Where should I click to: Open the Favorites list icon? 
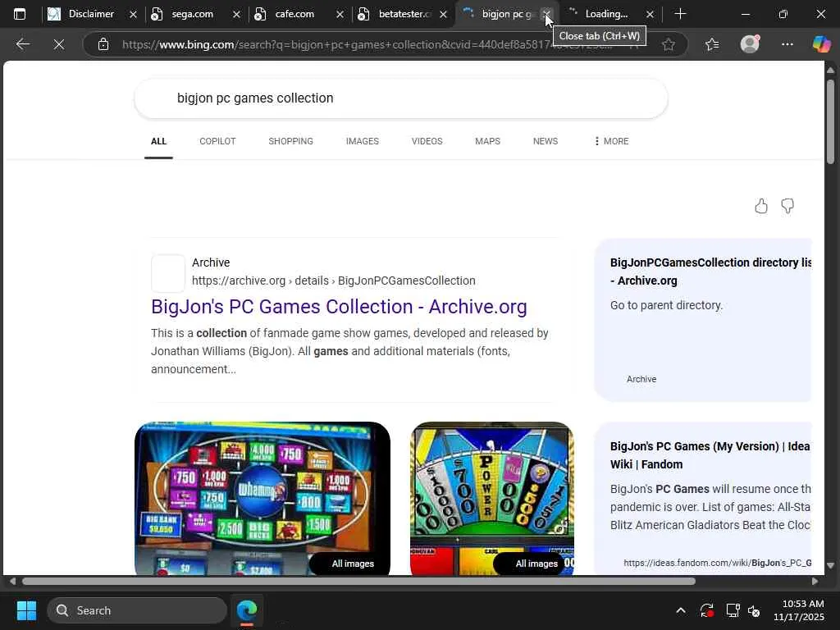712,44
